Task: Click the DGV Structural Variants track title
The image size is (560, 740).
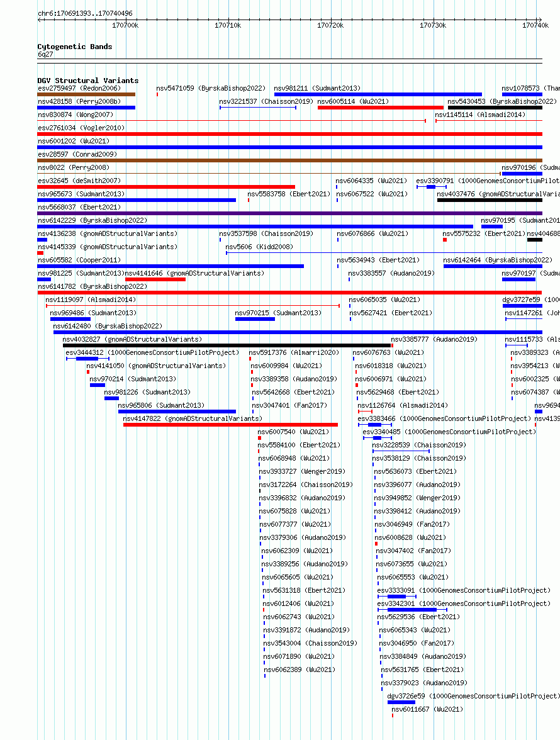Action: (x=87, y=81)
